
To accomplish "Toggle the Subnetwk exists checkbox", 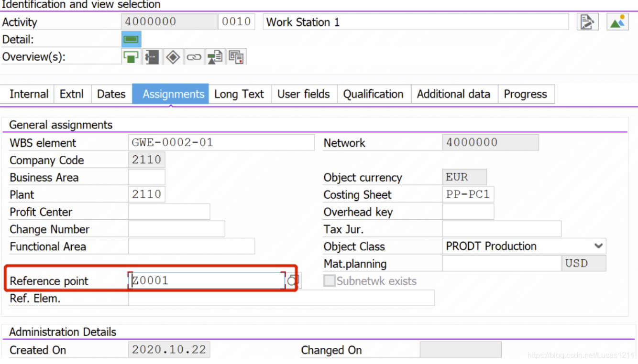I will coord(330,281).
